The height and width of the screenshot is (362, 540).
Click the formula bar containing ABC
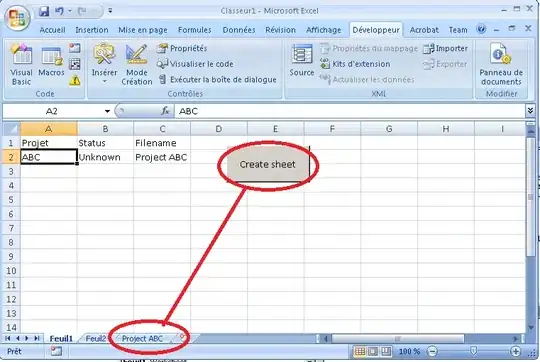coord(350,111)
